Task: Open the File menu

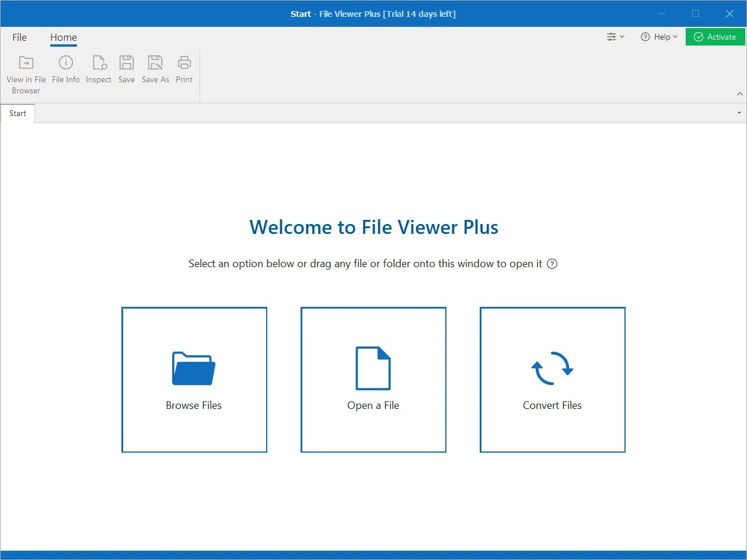Action: [19, 37]
